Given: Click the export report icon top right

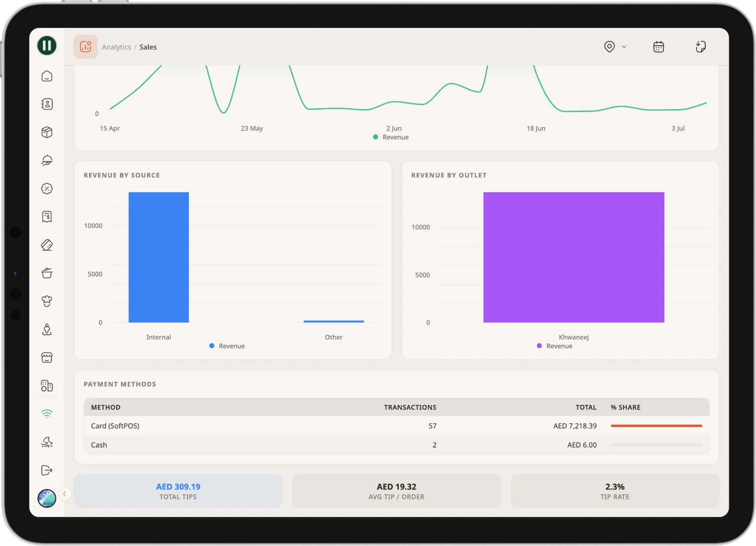Looking at the screenshot, I should click(701, 47).
